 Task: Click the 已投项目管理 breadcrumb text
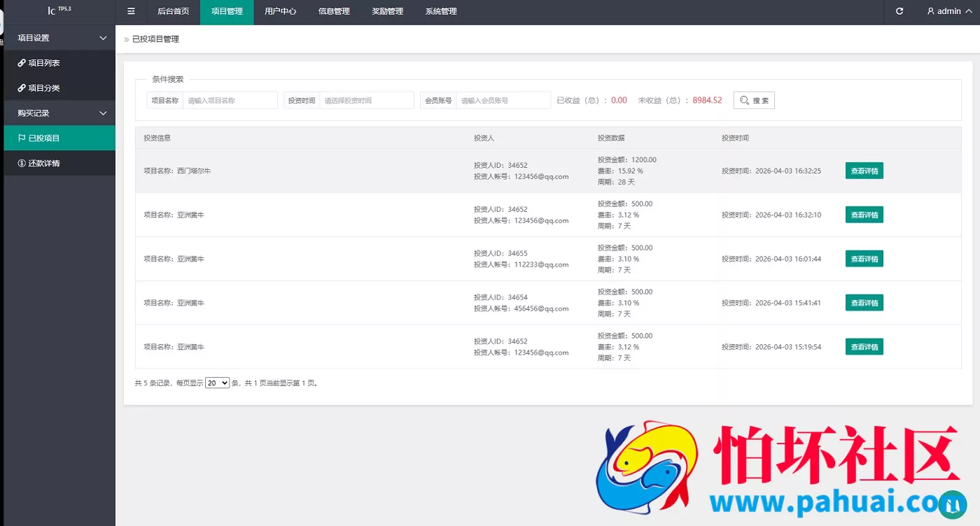coord(156,39)
